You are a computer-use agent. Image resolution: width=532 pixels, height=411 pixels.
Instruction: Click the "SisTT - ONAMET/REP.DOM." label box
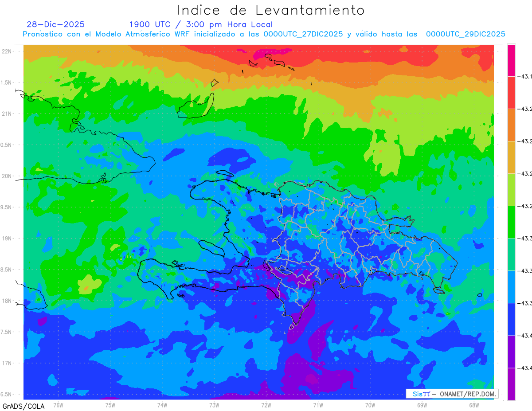[452, 394]
